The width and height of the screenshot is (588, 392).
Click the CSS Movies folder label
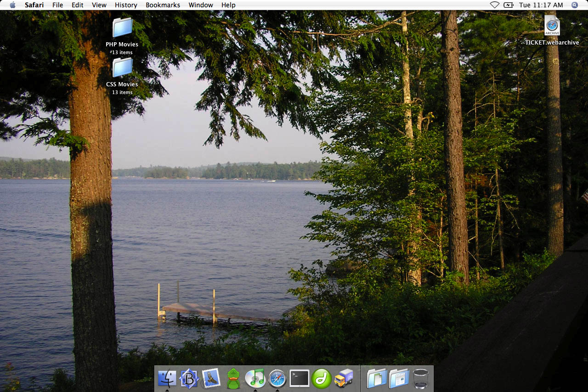click(122, 84)
